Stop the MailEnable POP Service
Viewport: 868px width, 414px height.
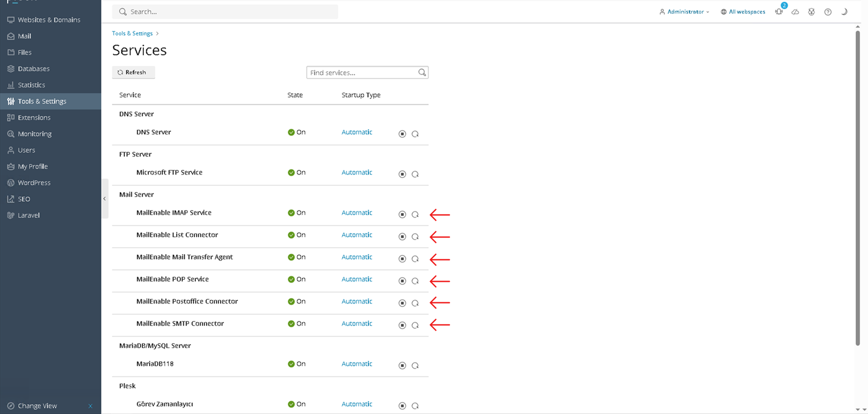402,281
